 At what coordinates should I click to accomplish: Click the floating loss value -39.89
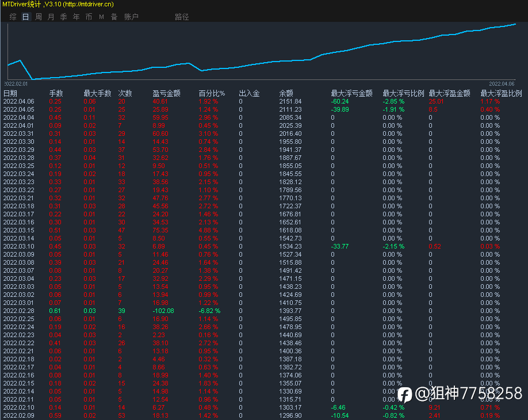(x=340, y=109)
